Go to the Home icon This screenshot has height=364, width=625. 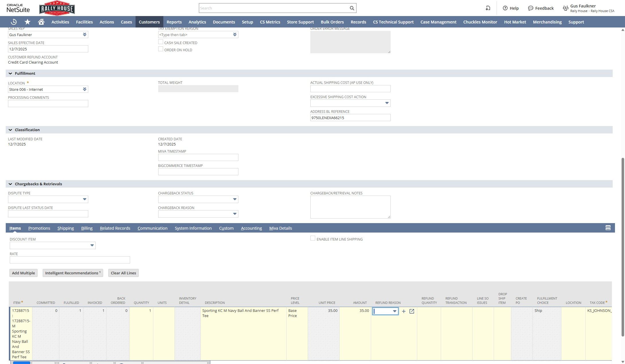[41, 22]
